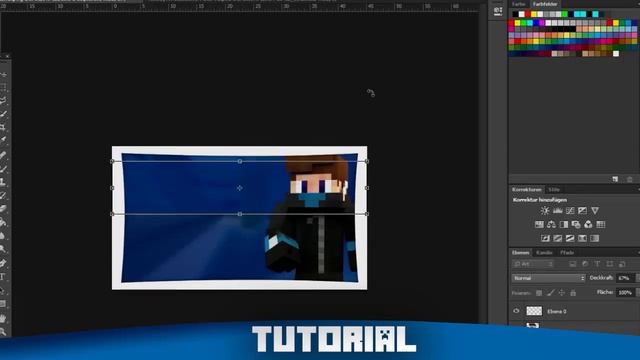The height and width of the screenshot is (360, 640).
Task: Add a Curves adjustment
Action: point(570,211)
